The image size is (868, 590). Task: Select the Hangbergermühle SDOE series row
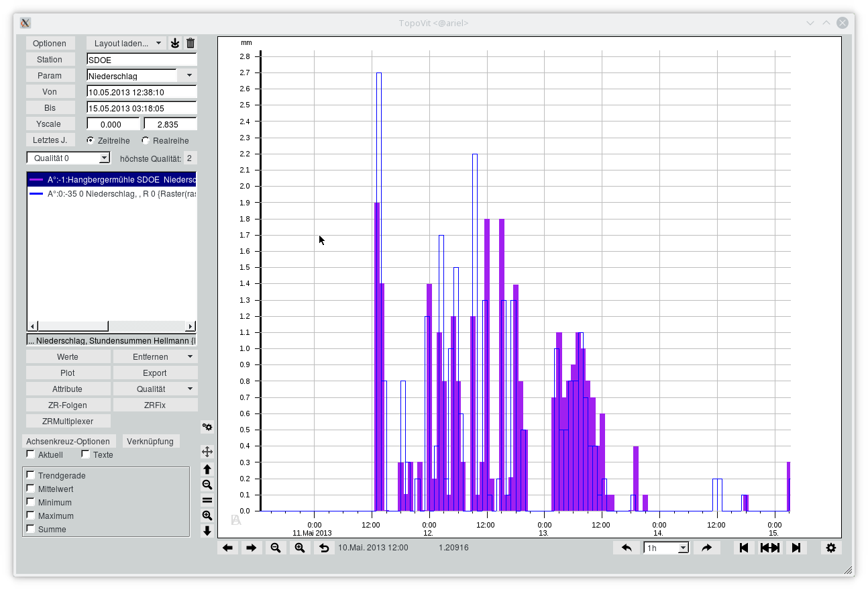(111, 180)
